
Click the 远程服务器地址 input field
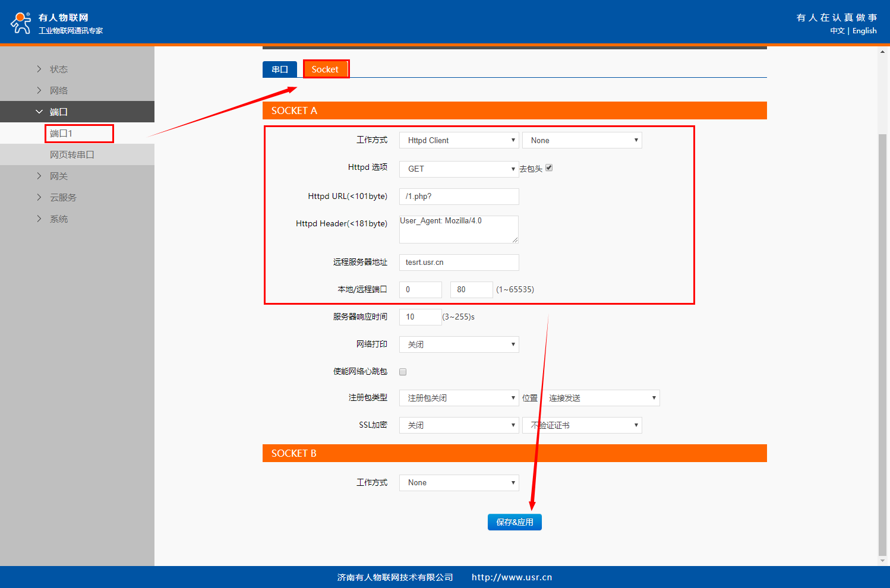pyautogui.click(x=459, y=263)
